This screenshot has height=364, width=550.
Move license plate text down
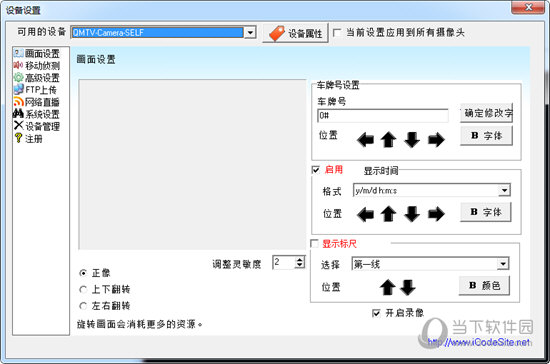coord(412,140)
